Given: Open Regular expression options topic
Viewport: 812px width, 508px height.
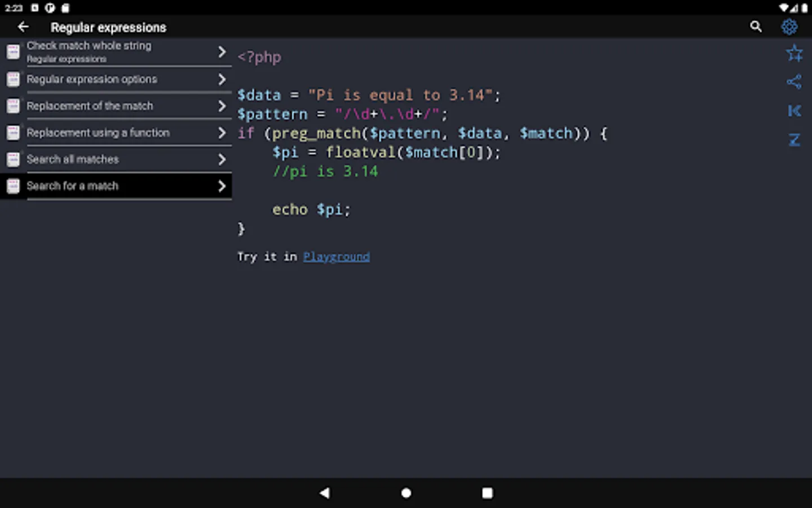Looking at the screenshot, I should [x=116, y=79].
